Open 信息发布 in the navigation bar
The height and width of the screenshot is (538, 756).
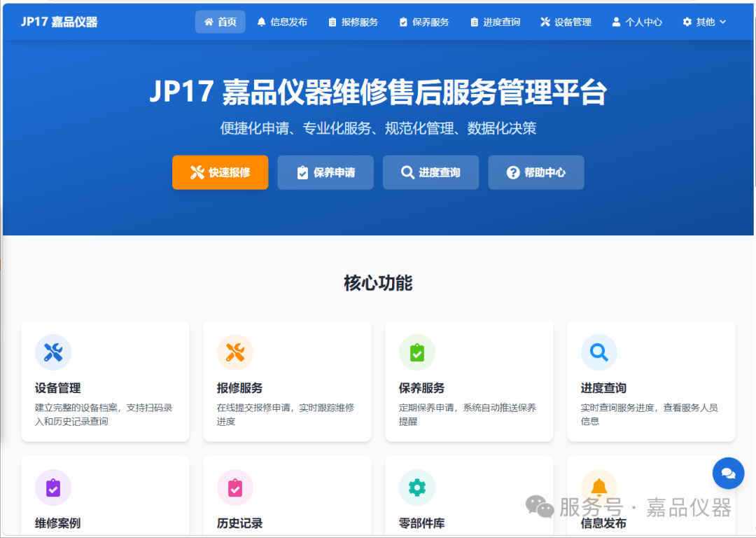pos(282,22)
